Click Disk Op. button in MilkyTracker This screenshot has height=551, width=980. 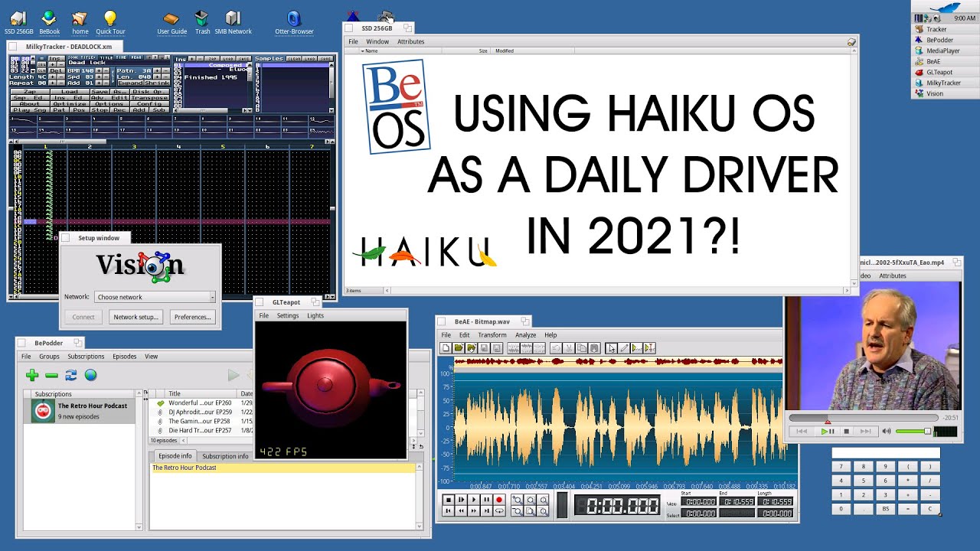(x=150, y=92)
